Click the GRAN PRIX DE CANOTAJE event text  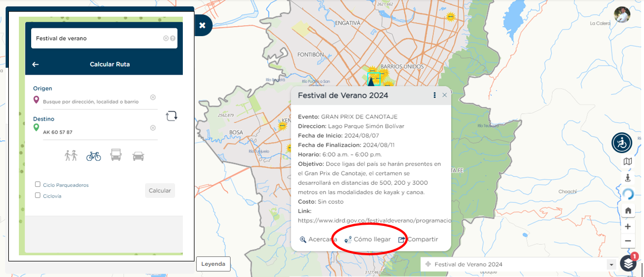pyautogui.click(x=360, y=117)
